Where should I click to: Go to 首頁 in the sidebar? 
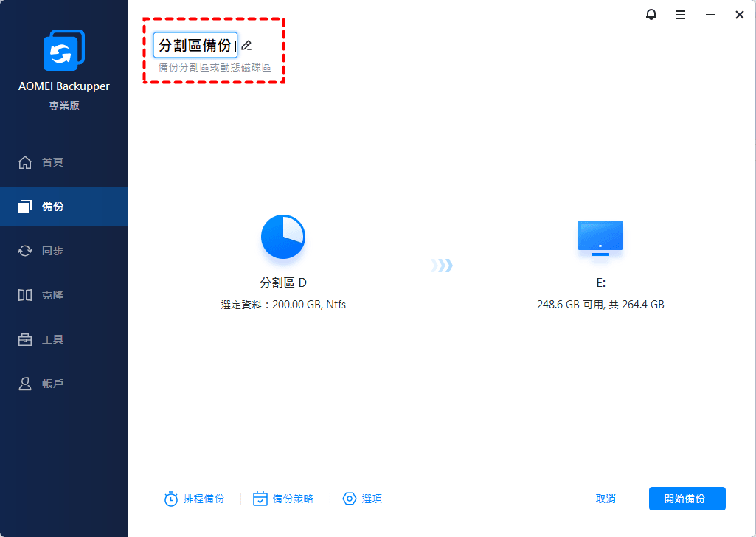point(64,162)
